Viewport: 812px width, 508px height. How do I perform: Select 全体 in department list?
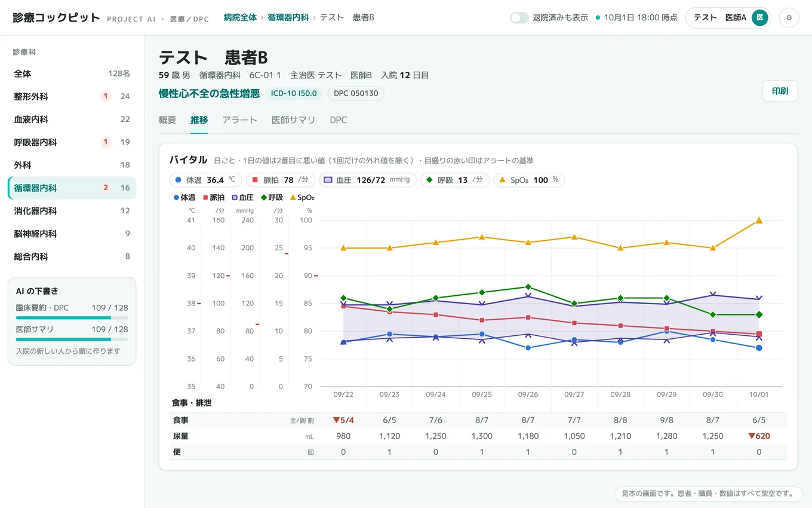point(72,74)
